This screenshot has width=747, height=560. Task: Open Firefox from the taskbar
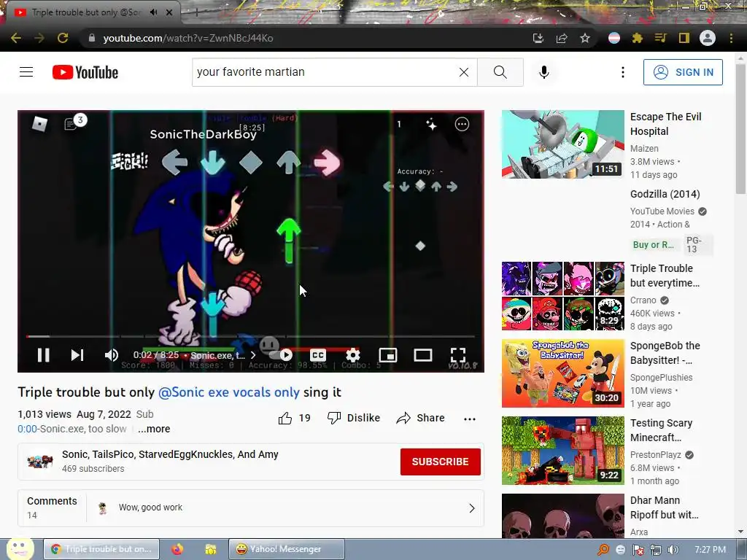pyautogui.click(x=177, y=549)
